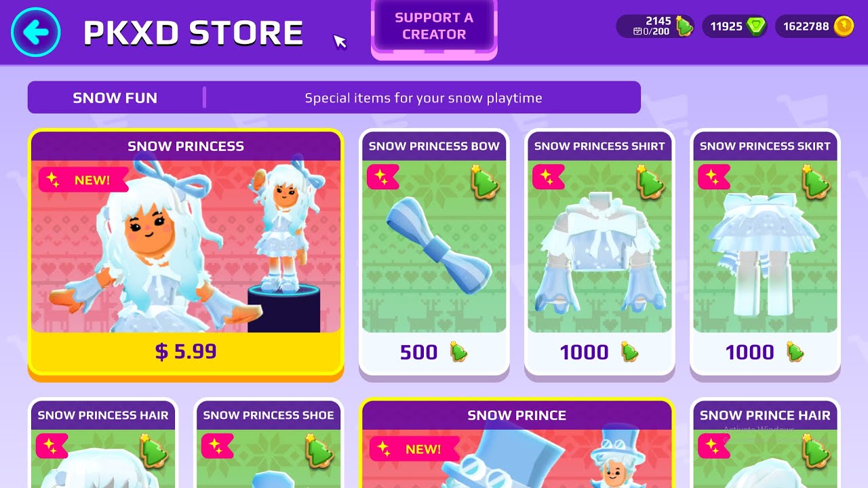The height and width of the screenshot is (488, 868).
Task: Click the gold coin currency icon
Action: [x=843, y=26]
